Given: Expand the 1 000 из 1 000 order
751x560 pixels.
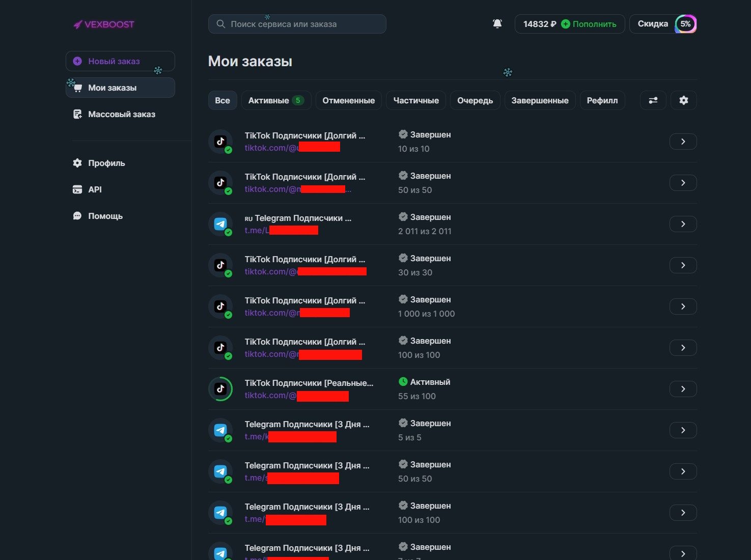Looking at the screenshot, I should [683, 306].
